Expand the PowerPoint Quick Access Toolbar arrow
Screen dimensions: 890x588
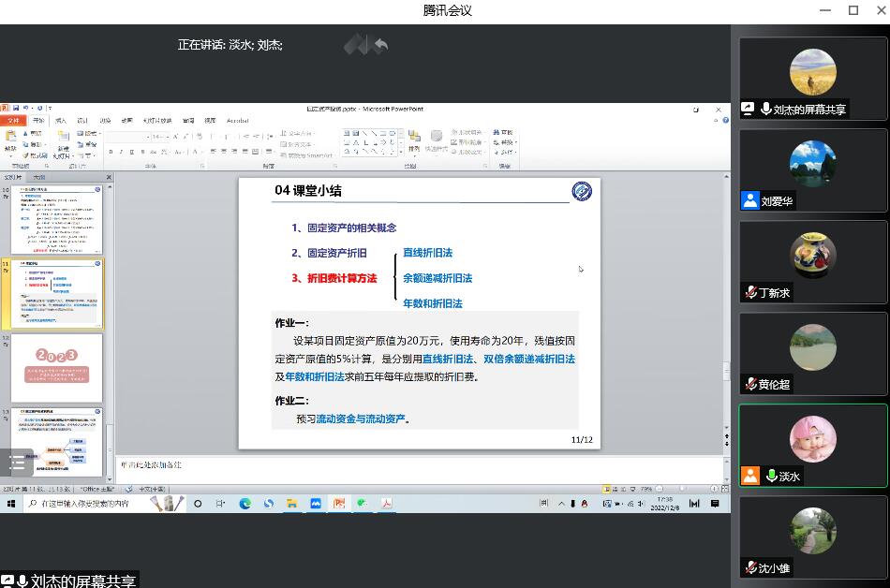51,109
